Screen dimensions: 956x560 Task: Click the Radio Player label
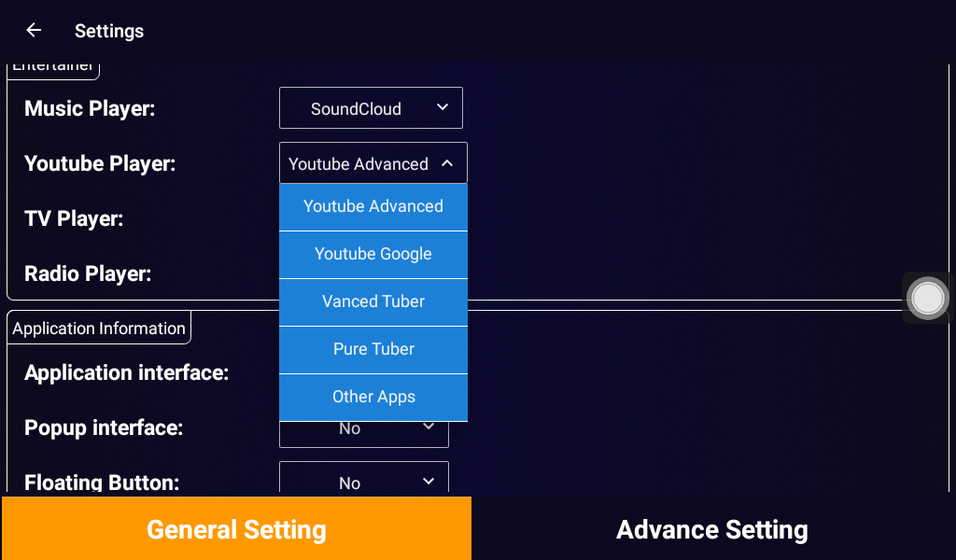click(88, 273)
